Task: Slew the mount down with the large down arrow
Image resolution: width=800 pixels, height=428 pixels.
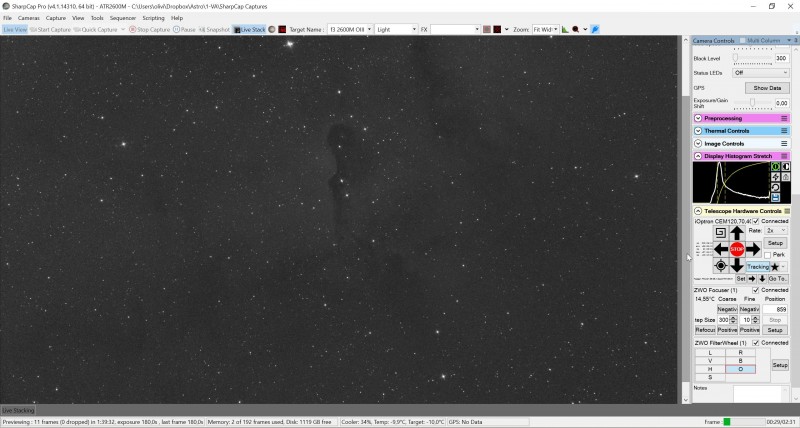Action: pyautogui.click(x=737, y=265)
